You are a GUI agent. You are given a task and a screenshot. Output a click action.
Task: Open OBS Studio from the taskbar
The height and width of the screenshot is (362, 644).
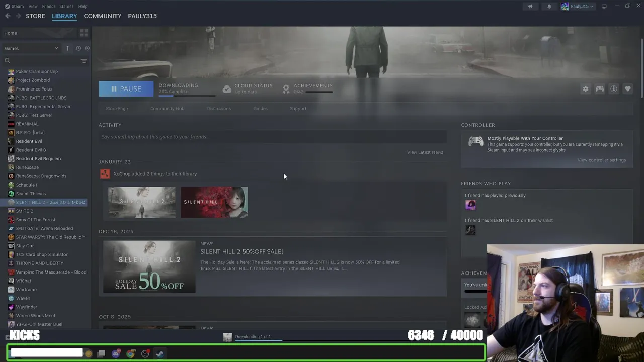(x=145, y=353)
